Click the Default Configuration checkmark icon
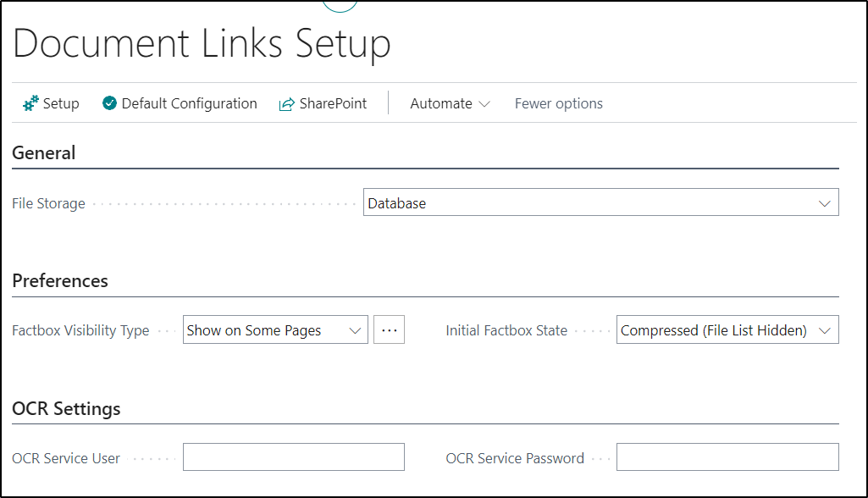 [109, 102]
